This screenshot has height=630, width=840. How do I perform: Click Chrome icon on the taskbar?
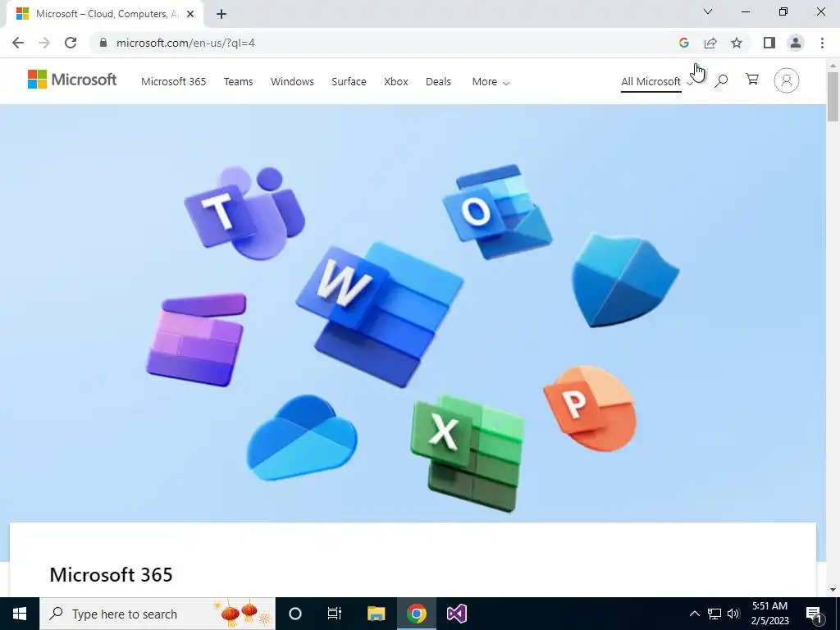[x=416, y=614]
